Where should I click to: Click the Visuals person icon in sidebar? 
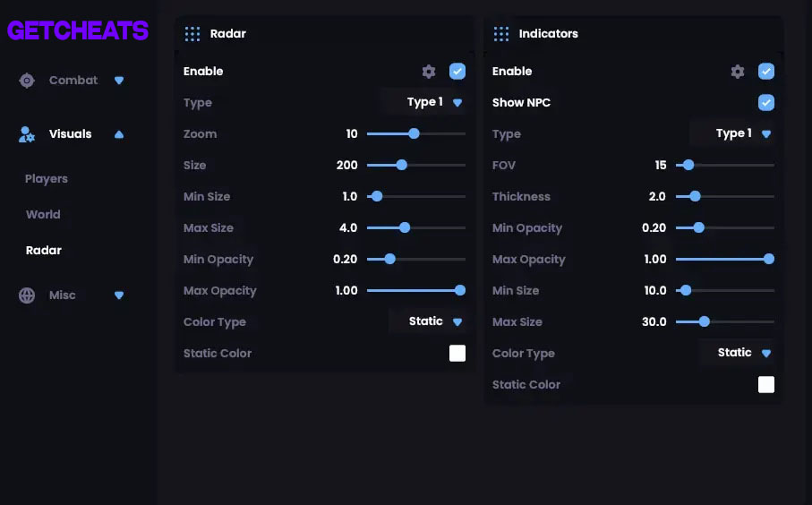[27, 134]
